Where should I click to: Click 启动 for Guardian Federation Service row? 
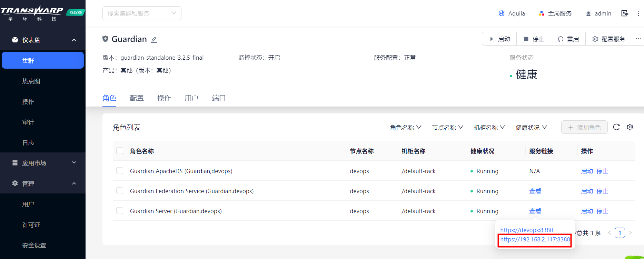(587, 191)
